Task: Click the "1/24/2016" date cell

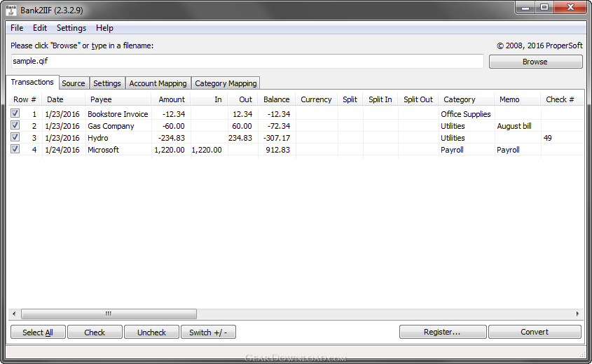Action: [x=62, y=150]
